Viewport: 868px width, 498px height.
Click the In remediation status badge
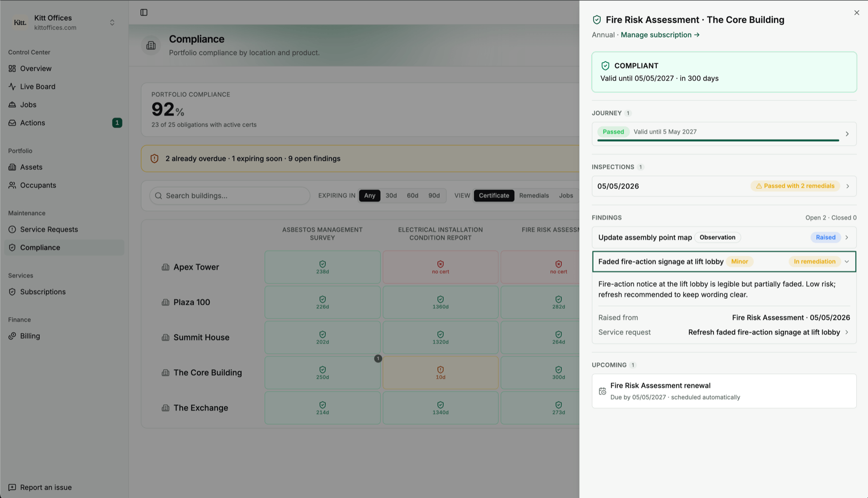click(x=814, y=262)
